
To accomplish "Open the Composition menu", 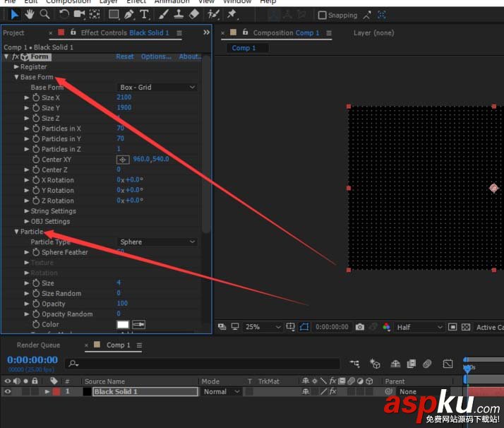I will 68,1.
